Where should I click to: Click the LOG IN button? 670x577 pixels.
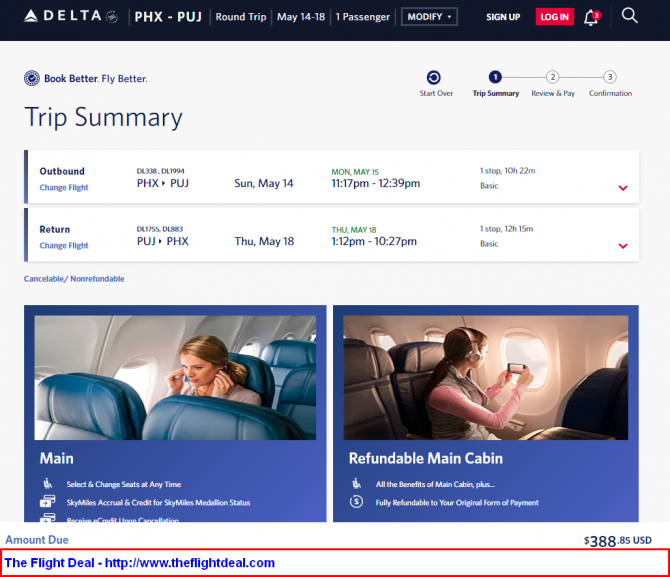tap(555, 17)
